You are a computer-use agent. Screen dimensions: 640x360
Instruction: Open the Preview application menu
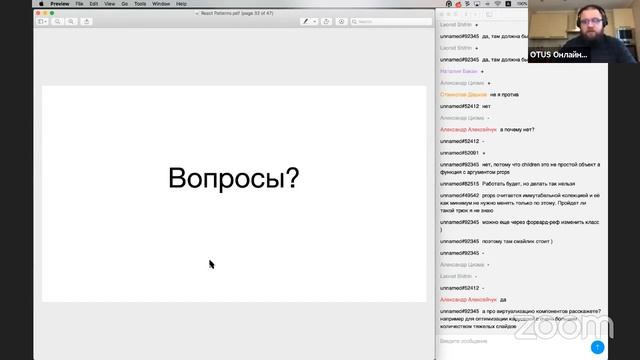coord(60,4)
